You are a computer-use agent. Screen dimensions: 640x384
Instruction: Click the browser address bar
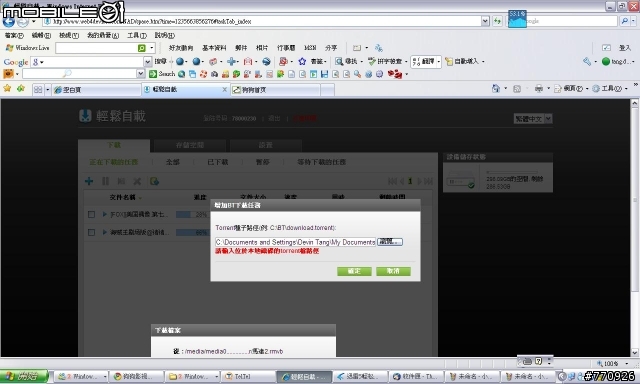click(x=261, y=21)
